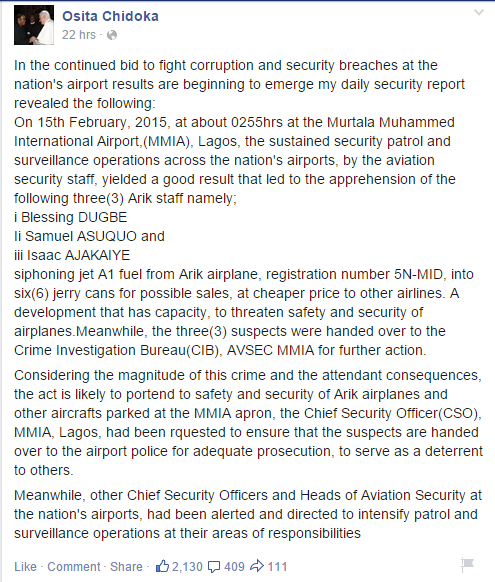Click the Share link below post
The height and width of the screenshot is (582, 495).
point(126,566)
